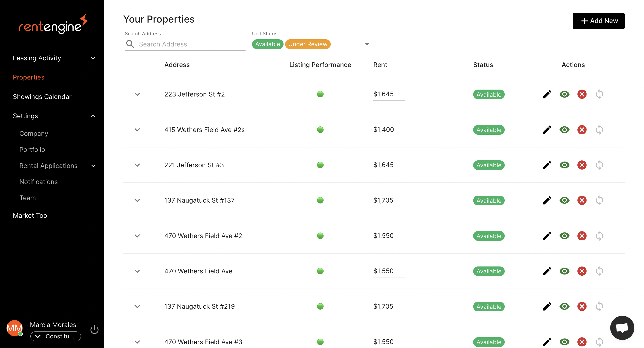The width and height of the screenshot is (644, 348).
Task: Expand the 223 Jefferson St #2 row
Action: point(137,94)
